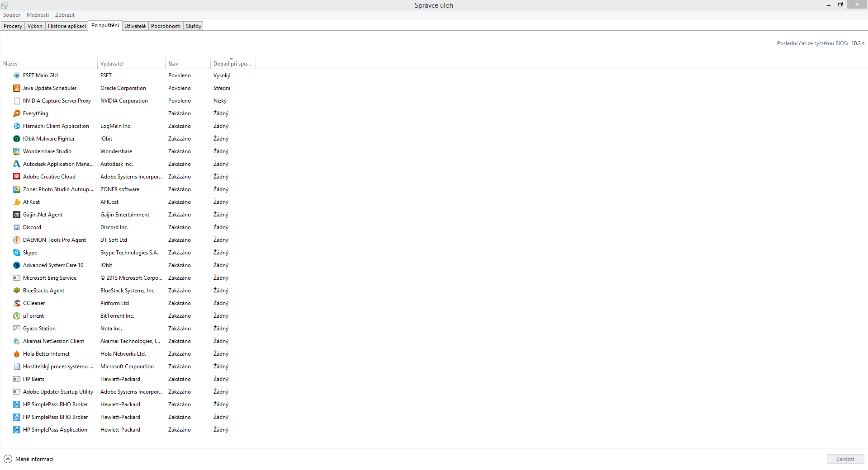Switch to the Výkon tab
The image size is (868, 470).
click(35, 26)
